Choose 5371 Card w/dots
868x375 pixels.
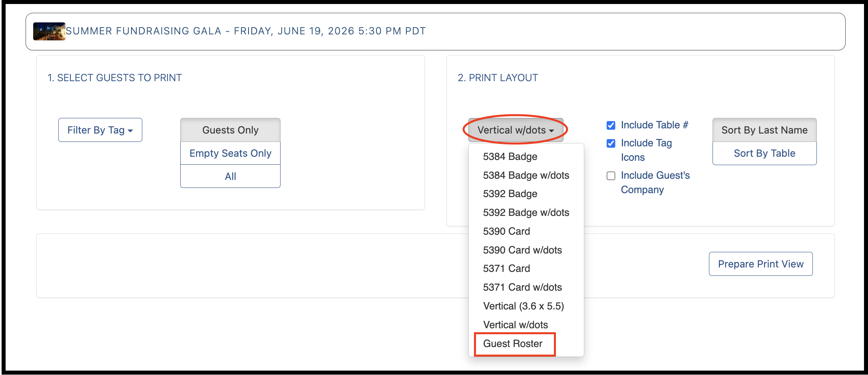(526, 287)
